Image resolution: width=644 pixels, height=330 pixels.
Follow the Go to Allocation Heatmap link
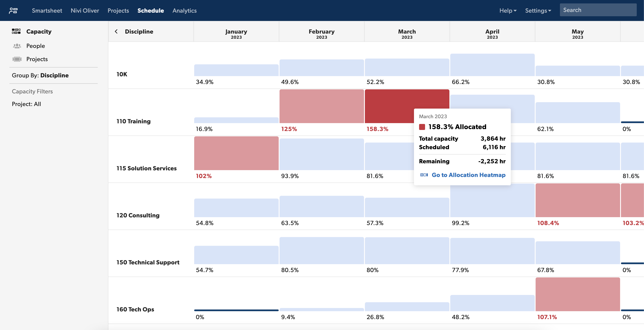click(469, 175)
